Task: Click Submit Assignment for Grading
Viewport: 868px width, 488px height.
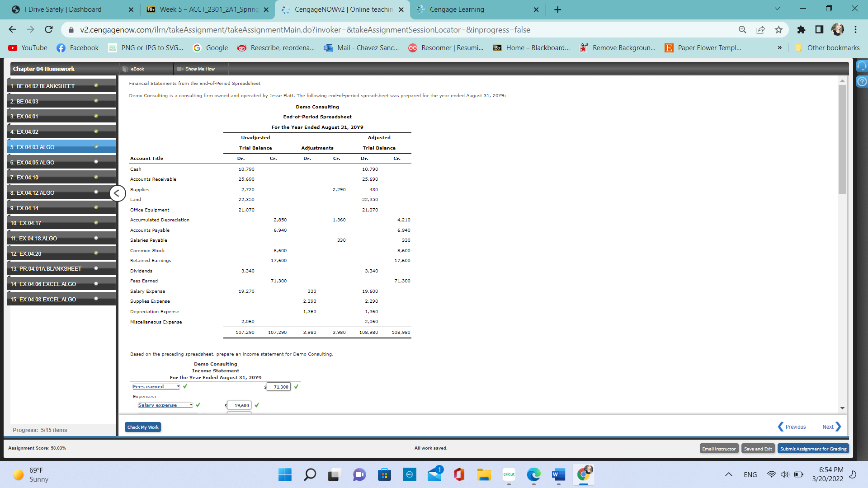Action: tap(813, 449)
